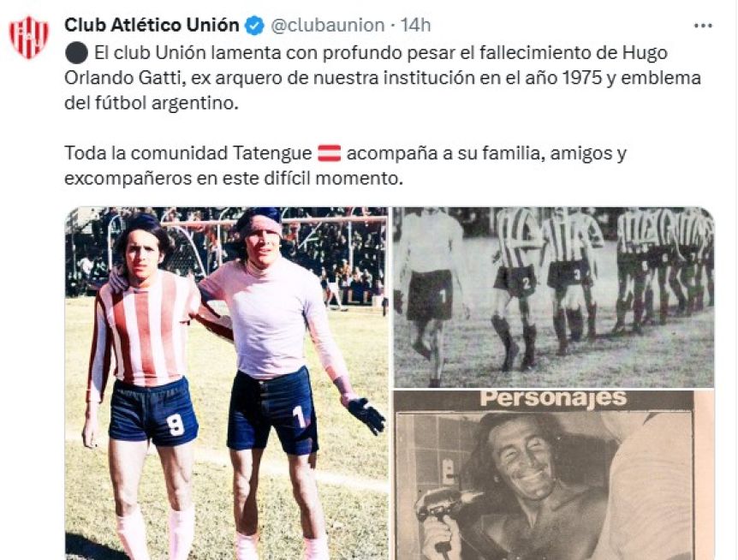Click the Club Atlético Unión display name

(x=152, y=25)
